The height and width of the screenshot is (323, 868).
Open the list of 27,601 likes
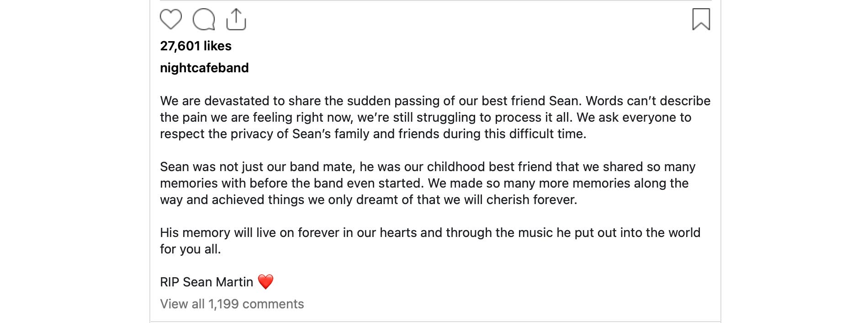[196, 46]
